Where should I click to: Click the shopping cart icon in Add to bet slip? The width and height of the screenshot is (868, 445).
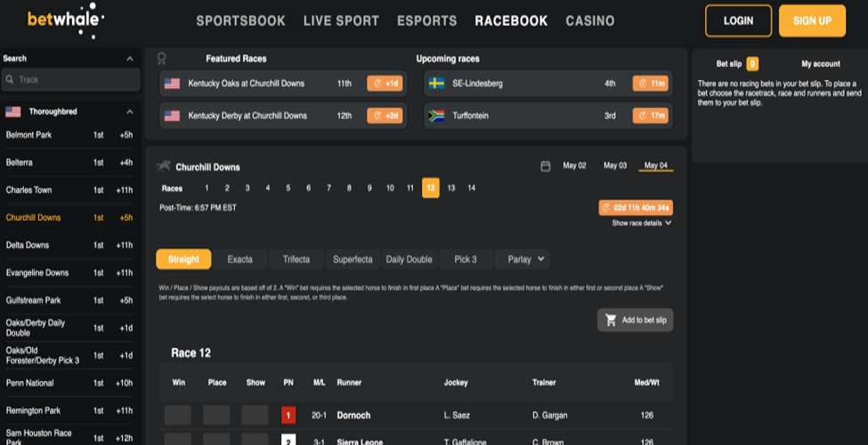click(611, 320)
